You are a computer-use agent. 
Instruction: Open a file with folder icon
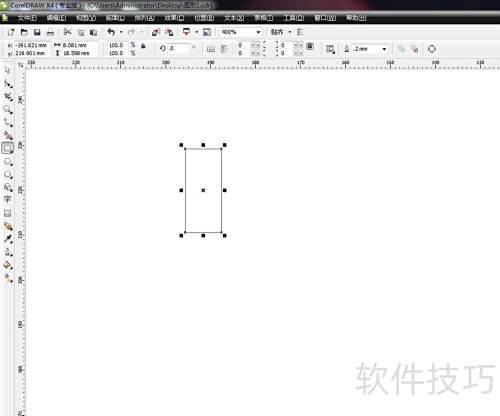coord(24,32)
